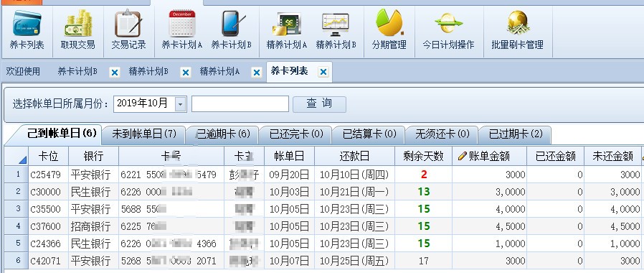Click card slot cell C35500
The width and height of the screenshot is (644, 273).
tap(49, 209)
